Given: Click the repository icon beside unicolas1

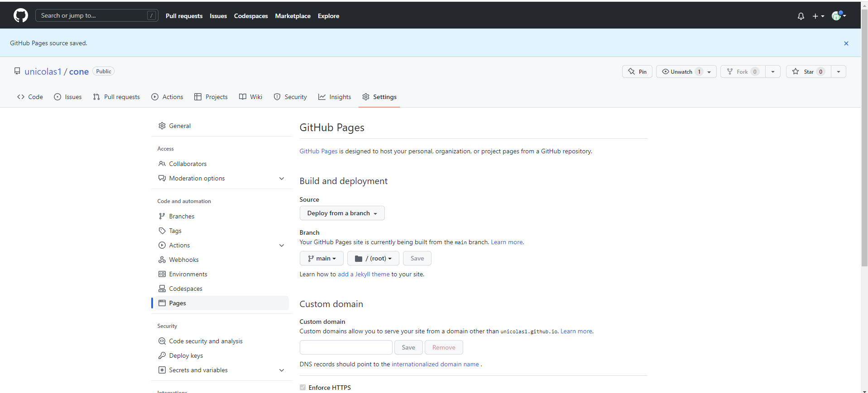Looking at the screenshot, I should pos(17,71).
